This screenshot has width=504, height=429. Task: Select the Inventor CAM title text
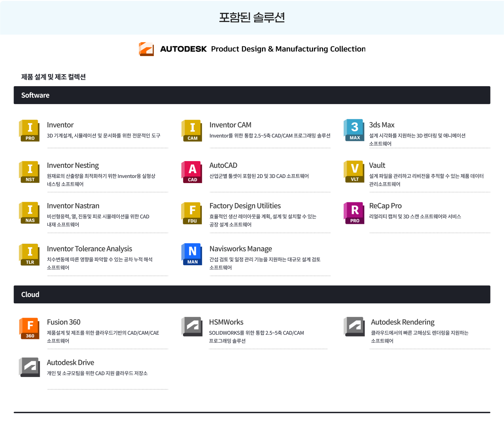coord(231,125)
